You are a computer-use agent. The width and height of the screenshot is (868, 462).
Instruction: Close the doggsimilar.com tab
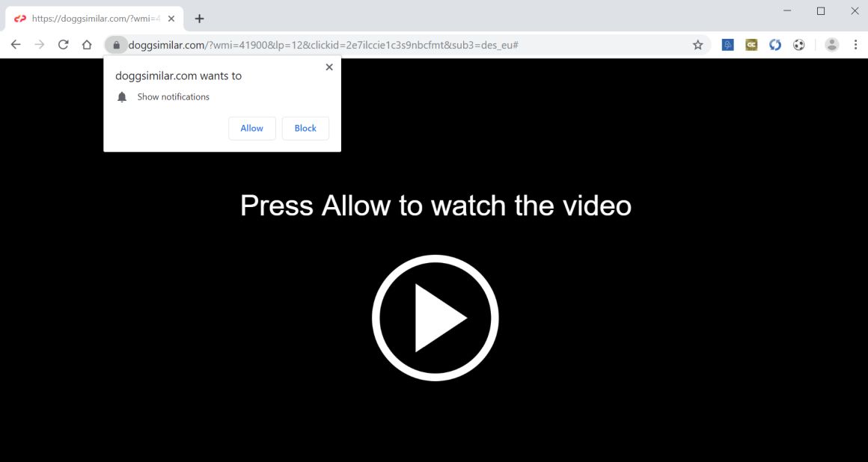(171, 19)
